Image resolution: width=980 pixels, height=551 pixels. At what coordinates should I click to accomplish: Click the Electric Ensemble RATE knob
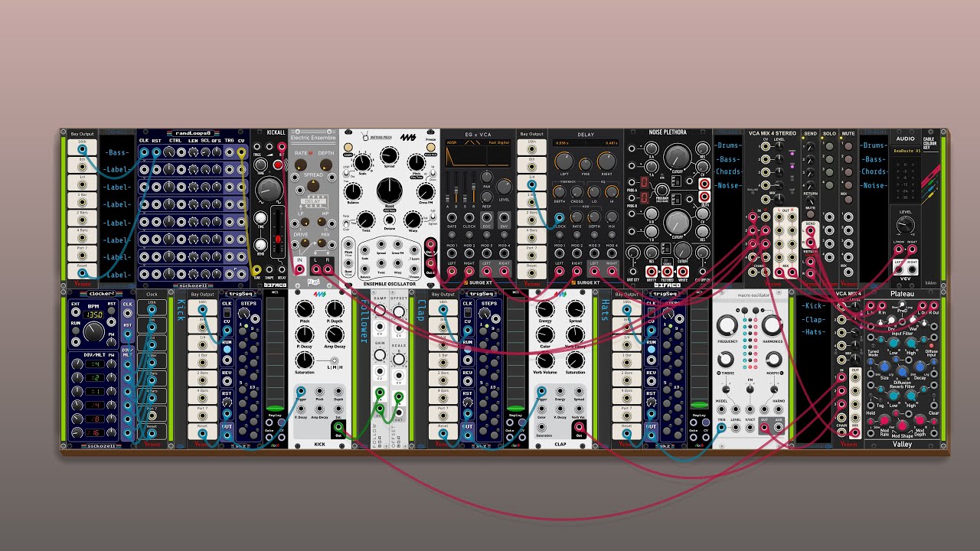coord(301,165)
